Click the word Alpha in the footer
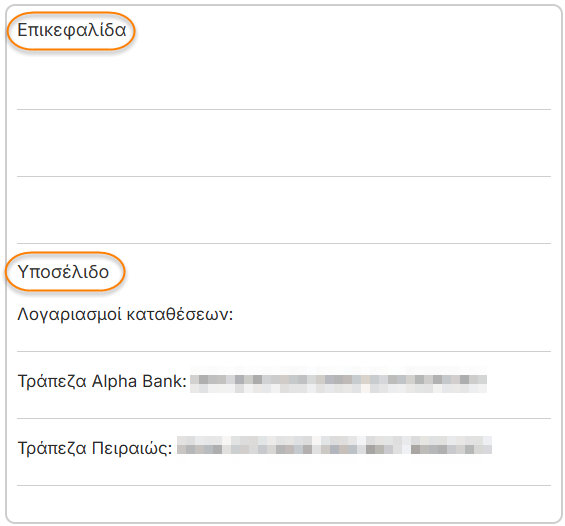 (114, 381)
